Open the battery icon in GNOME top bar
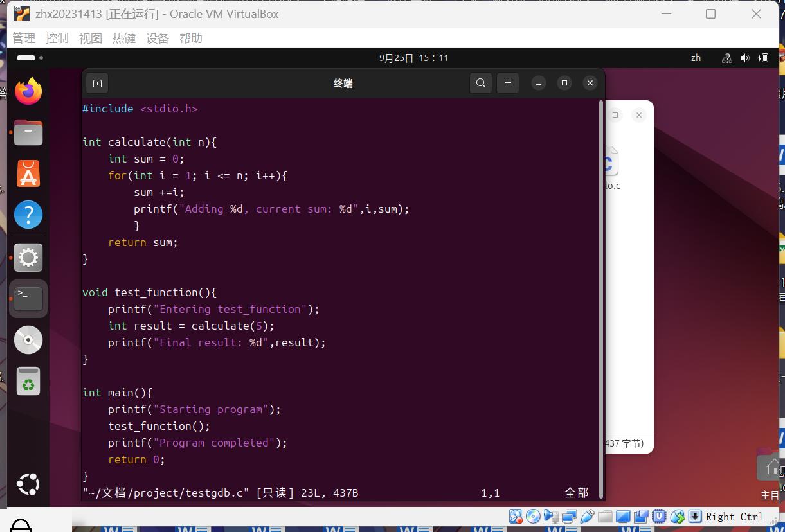 tap(764, 58)
